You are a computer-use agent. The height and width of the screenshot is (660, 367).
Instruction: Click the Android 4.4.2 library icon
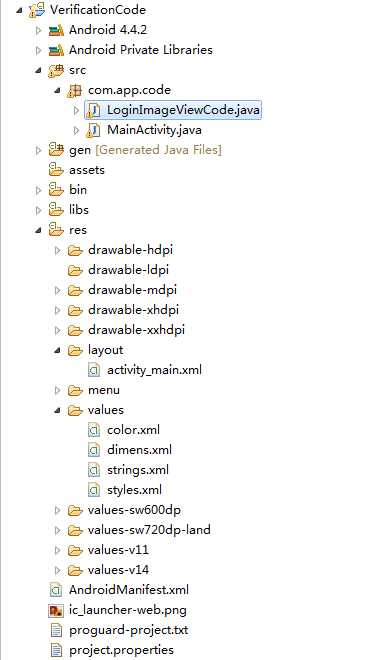(56, 30)
